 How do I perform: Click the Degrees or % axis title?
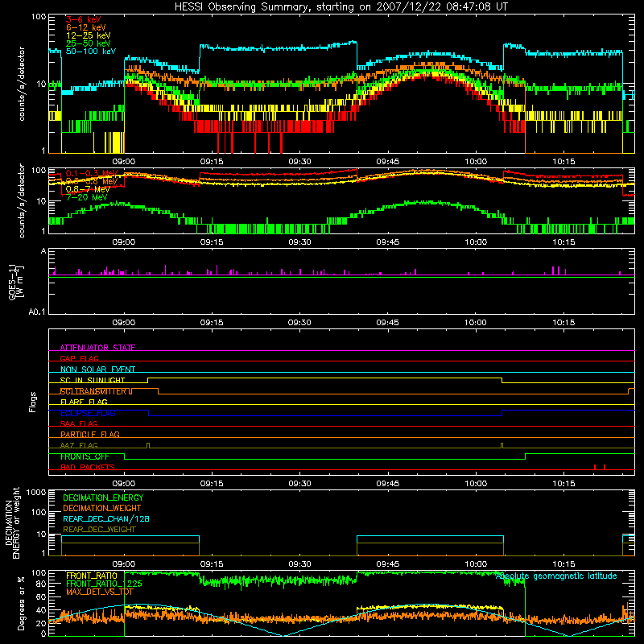point(21,603)
